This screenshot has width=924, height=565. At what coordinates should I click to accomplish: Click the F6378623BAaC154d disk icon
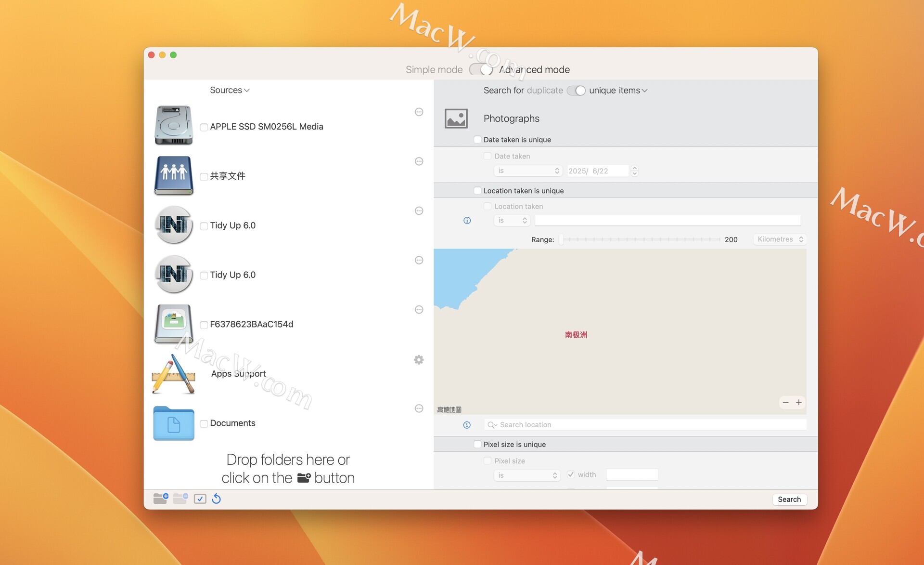click(174, 324)
